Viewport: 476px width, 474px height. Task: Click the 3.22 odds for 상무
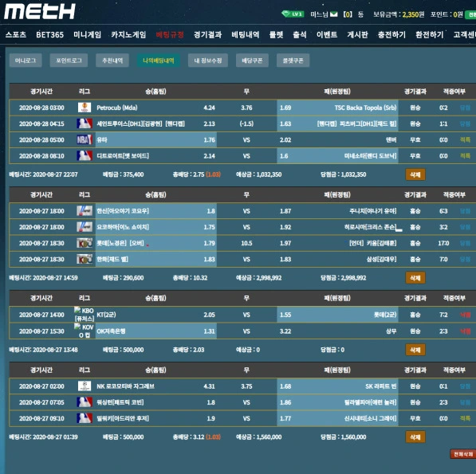[x=285, y=331]
